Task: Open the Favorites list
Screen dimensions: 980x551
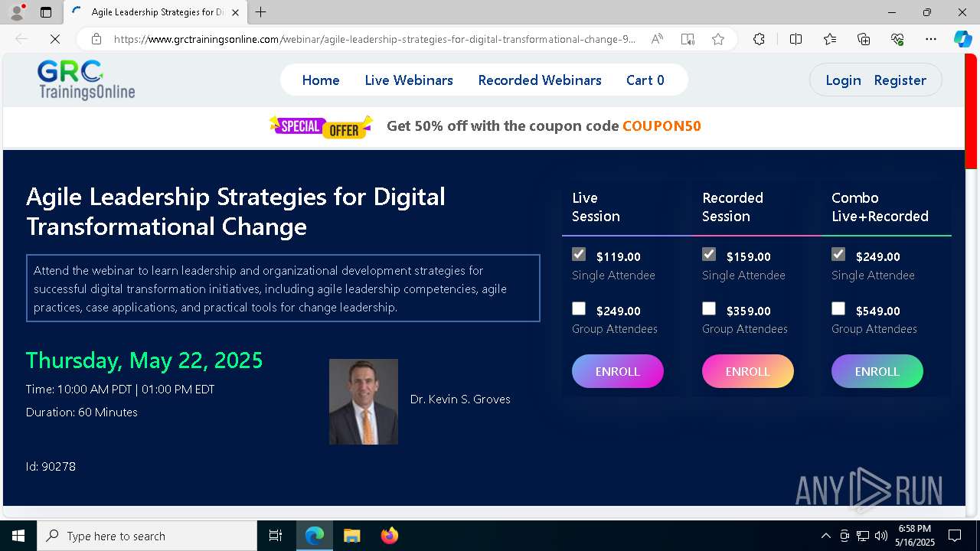Action: pos(830,39)
